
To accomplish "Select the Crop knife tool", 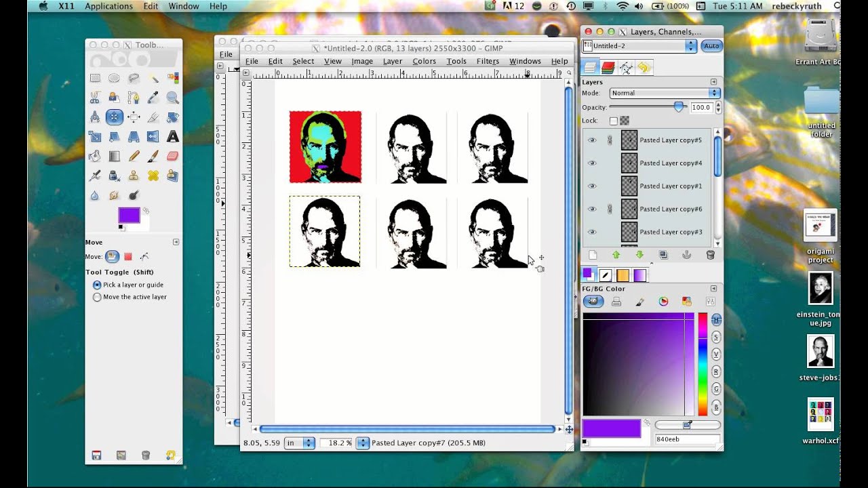I will [x=153, y=117].
